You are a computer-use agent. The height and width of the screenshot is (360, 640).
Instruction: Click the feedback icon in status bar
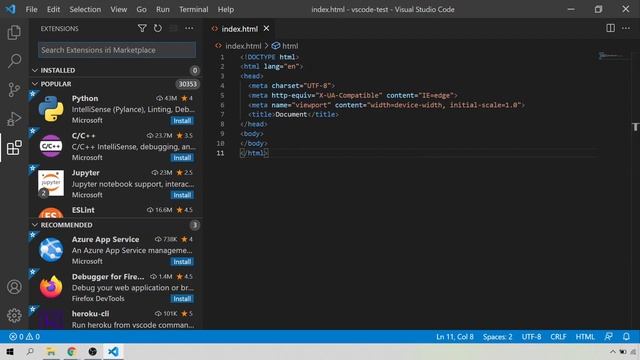[608, 337]
